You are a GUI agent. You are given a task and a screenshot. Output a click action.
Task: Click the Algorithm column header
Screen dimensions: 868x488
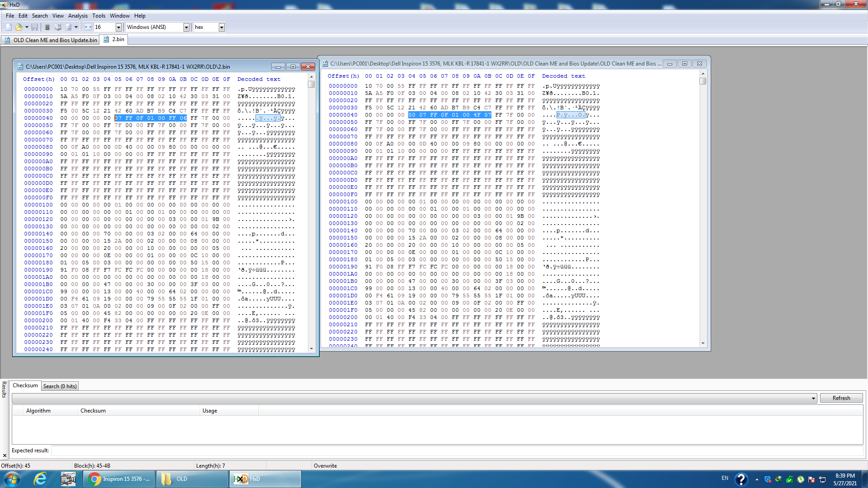[x=38, y=411]
